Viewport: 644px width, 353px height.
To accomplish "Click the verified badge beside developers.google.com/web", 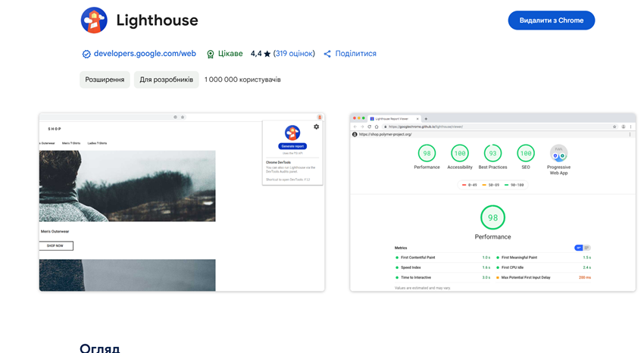I will [x=86, y=55].
